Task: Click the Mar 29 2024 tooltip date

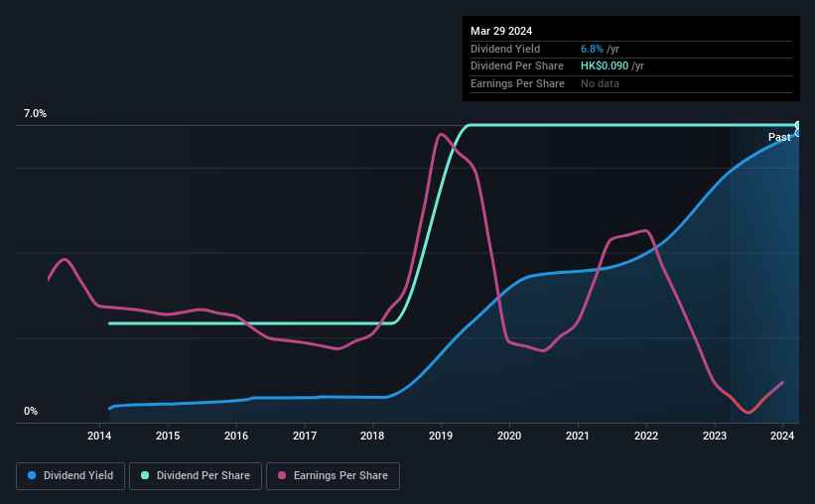Action: click(501, 31)
